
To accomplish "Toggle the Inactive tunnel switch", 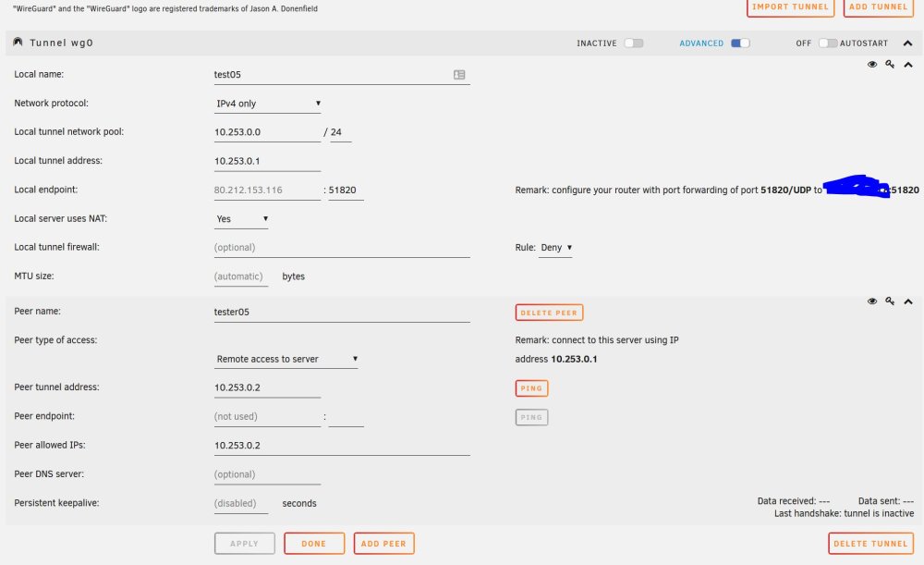I will click(x=634, y=43).
